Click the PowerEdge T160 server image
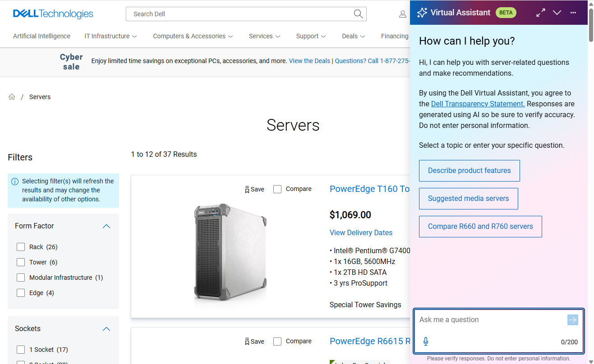The width and height of the screenshot is (594, 364). tap(230, 252)
